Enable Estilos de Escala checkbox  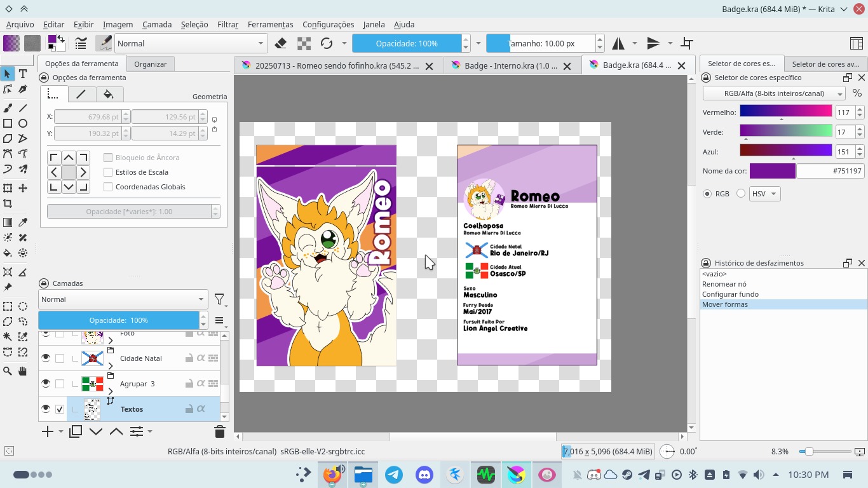(x=108, y=172)
